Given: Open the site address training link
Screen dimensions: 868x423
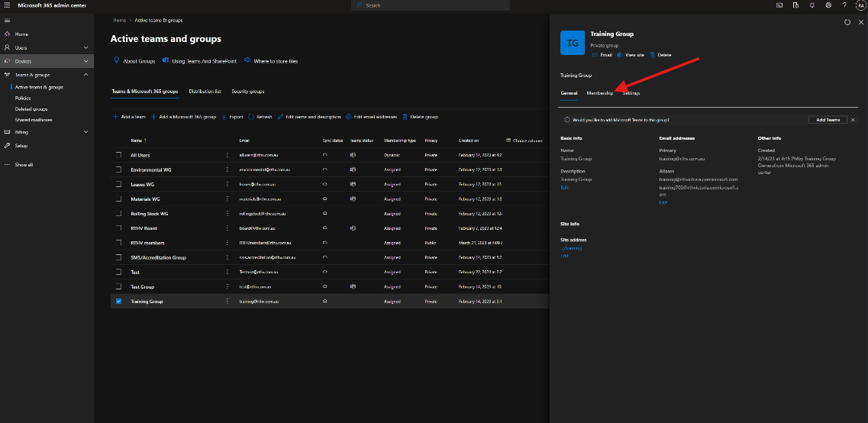Looking at the screenshot, I should [x=571, y=248].
